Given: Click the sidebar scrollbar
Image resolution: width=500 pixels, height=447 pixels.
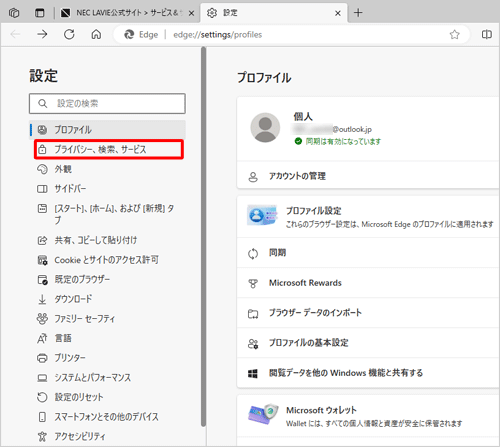Looking at the screenshot, I should coord(203,237).
